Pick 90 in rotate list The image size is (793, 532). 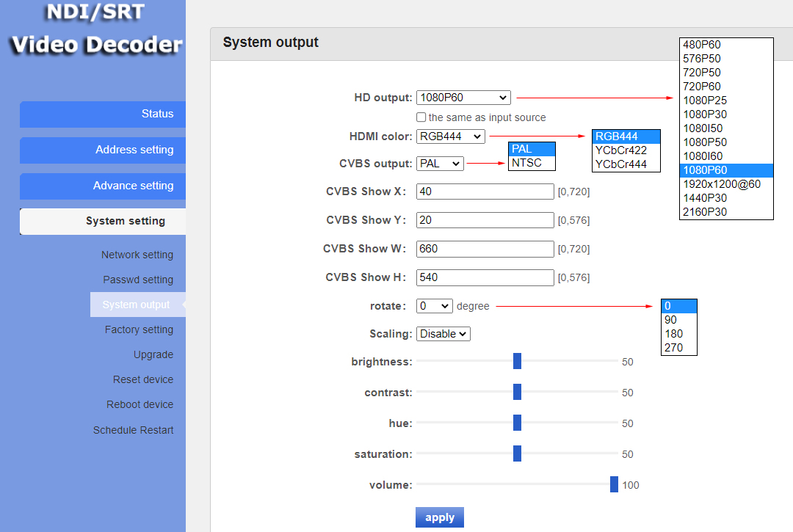pyautogui.click(x=678, y=320)
